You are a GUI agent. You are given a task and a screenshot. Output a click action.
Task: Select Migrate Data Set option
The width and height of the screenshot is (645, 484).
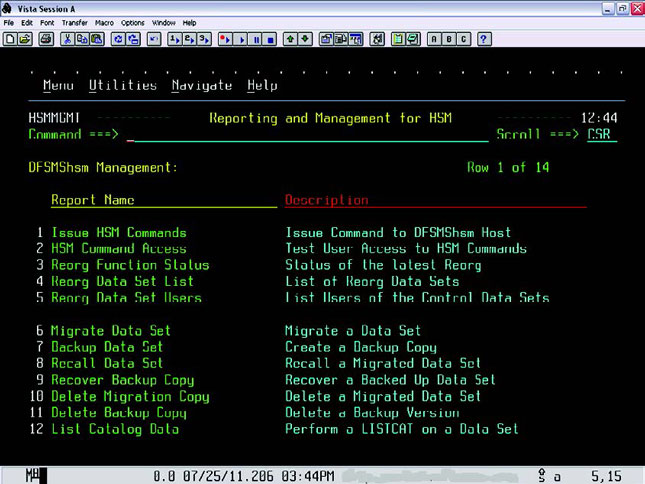(111, 331)
